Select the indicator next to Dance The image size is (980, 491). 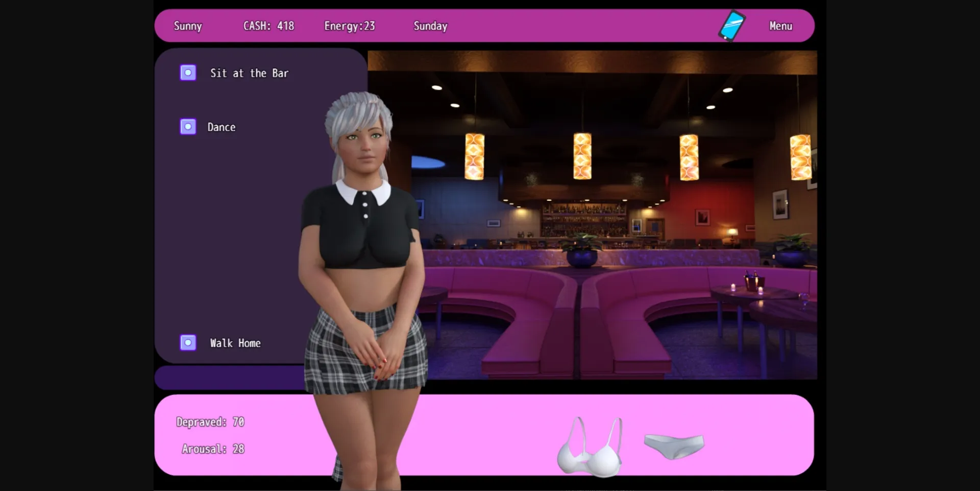188,126
